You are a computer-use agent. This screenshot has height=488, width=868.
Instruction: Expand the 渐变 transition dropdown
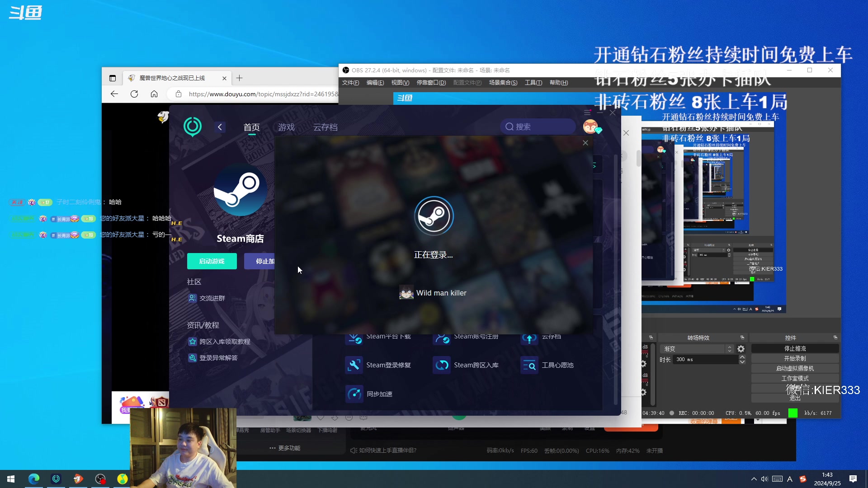tap(696, 349)
